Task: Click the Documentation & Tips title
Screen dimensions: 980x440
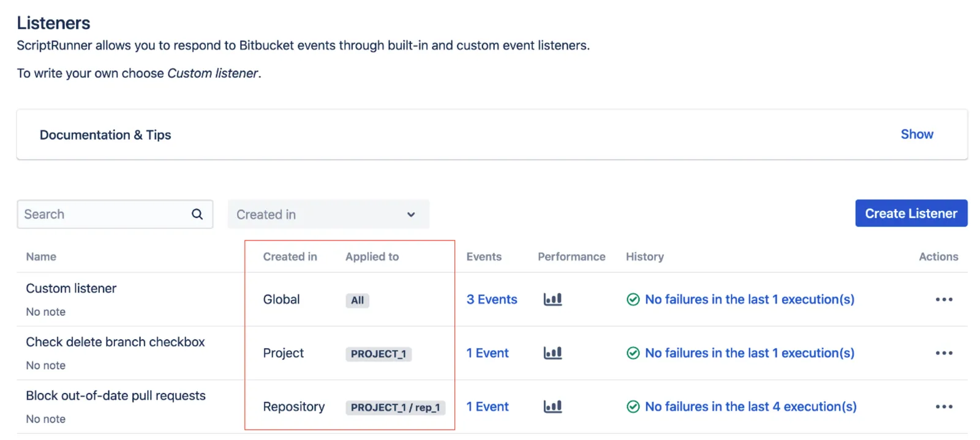Action: [x=105, y=135]
